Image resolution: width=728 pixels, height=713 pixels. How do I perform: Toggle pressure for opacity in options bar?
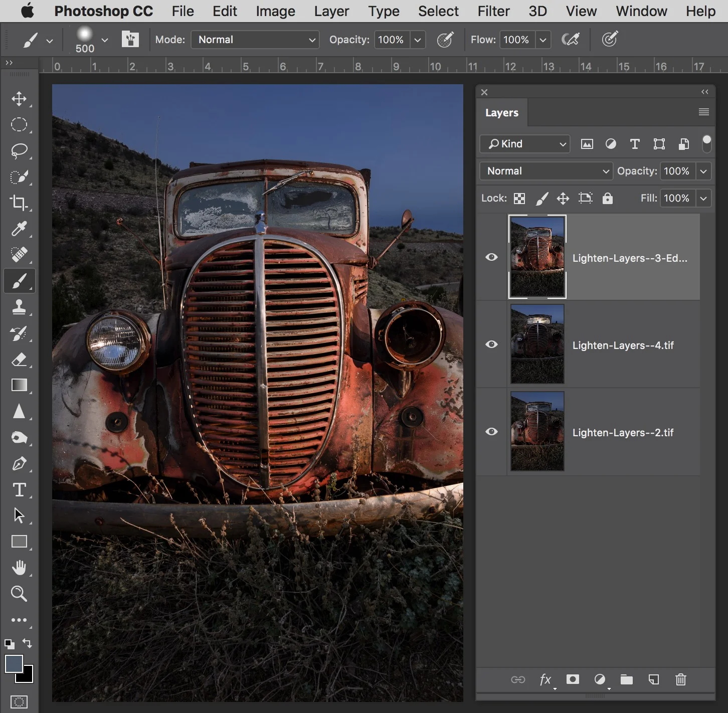tap(445, 39)
